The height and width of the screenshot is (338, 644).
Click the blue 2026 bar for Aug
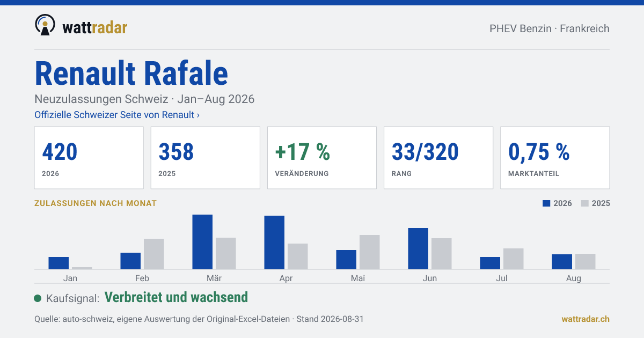(562, 262)
